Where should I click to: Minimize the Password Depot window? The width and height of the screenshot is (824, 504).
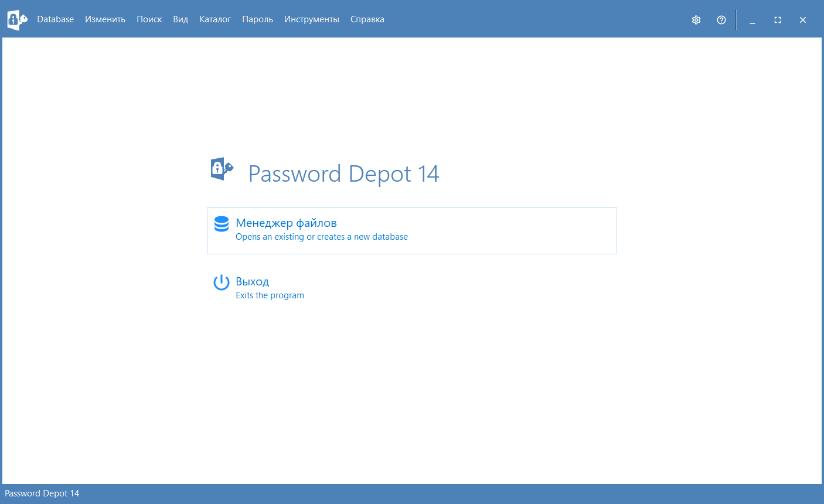[x=753, y=20]
